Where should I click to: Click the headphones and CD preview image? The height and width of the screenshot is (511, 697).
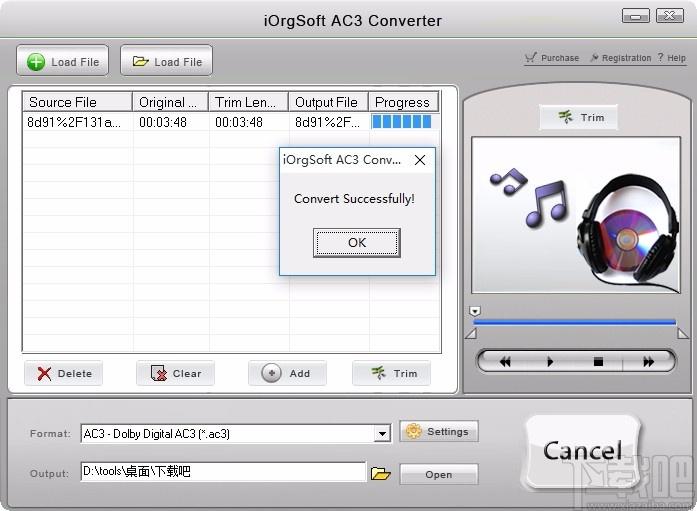tap(576, 215)
